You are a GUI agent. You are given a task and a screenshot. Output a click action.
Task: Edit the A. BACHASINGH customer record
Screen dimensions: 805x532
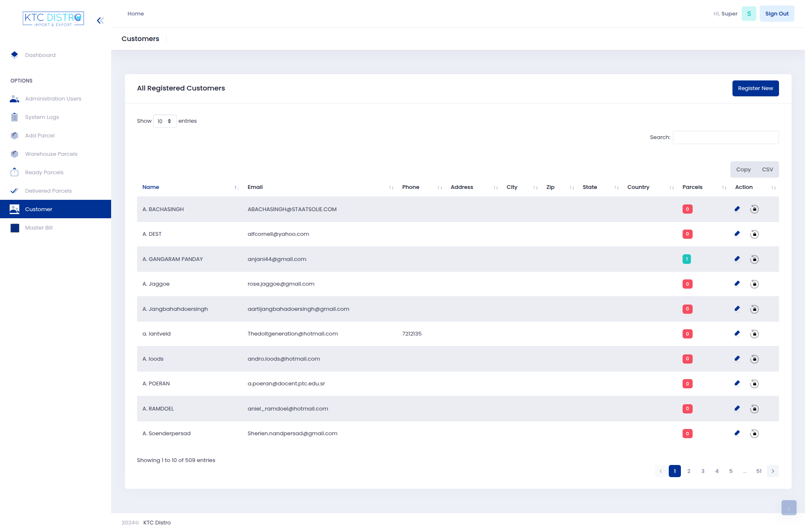point(737,209)
